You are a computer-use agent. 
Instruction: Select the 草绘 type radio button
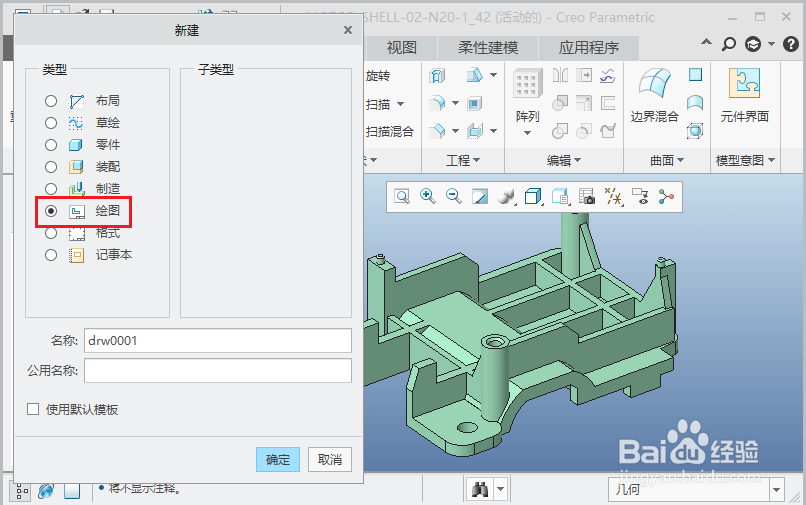pos(50,123)
